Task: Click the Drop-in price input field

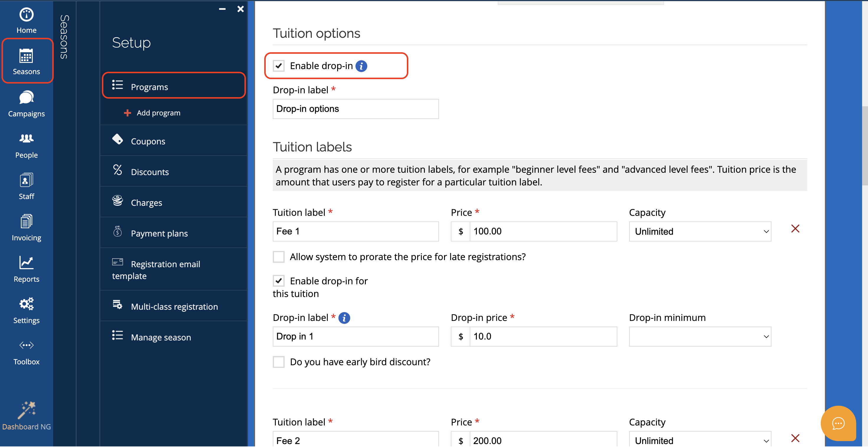Action: point(543,337)
